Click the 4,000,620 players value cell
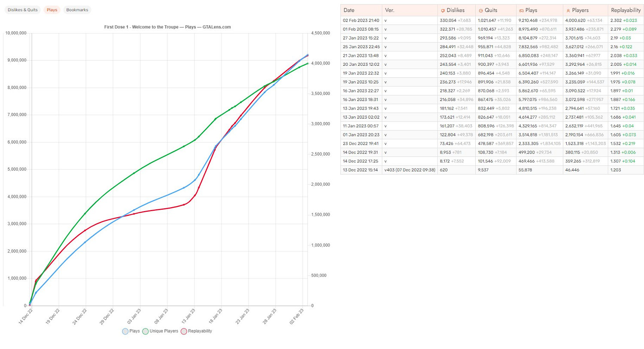Image resolution: width=644 pixels, height=349 pixels. click(x=579, y=21)
